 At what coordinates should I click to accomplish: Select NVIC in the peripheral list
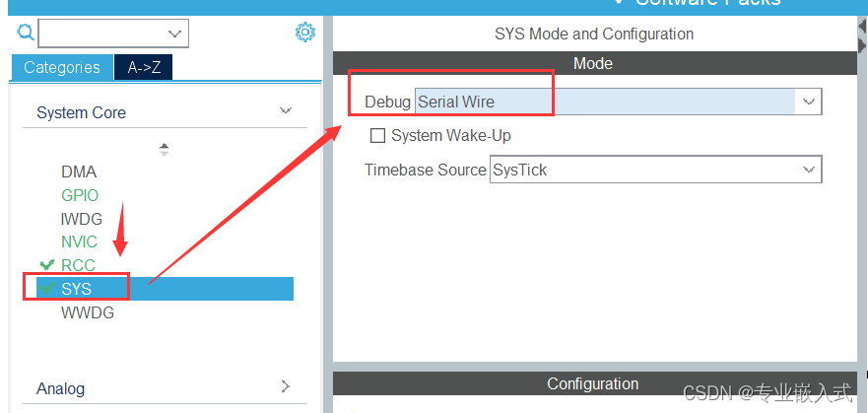tap(79, 241)
